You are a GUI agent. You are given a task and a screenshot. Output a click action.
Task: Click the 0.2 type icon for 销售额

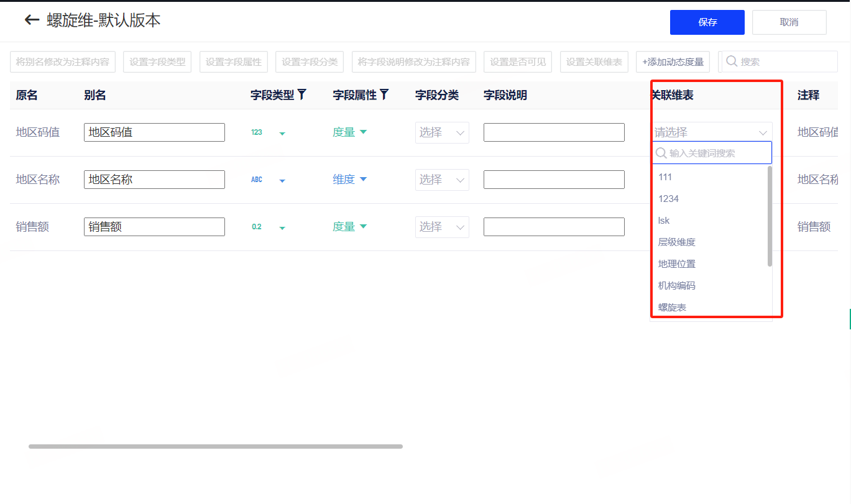257,227
